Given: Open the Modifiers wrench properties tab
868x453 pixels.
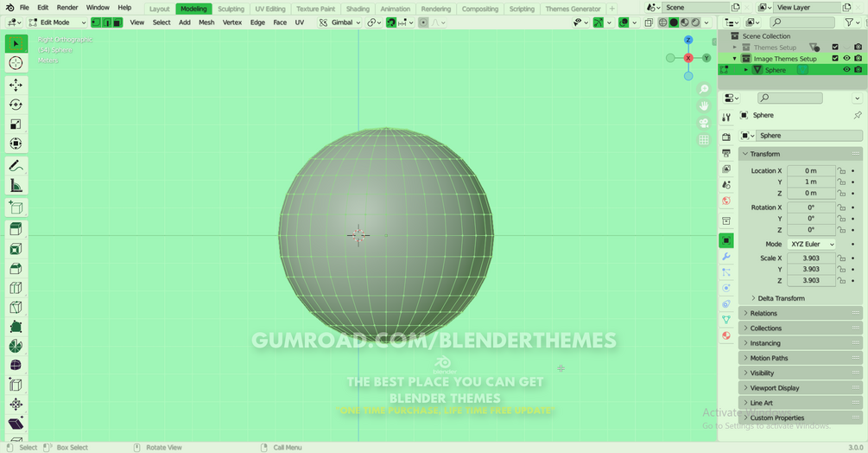Looking at the screenshot, I should click(726, 257).
